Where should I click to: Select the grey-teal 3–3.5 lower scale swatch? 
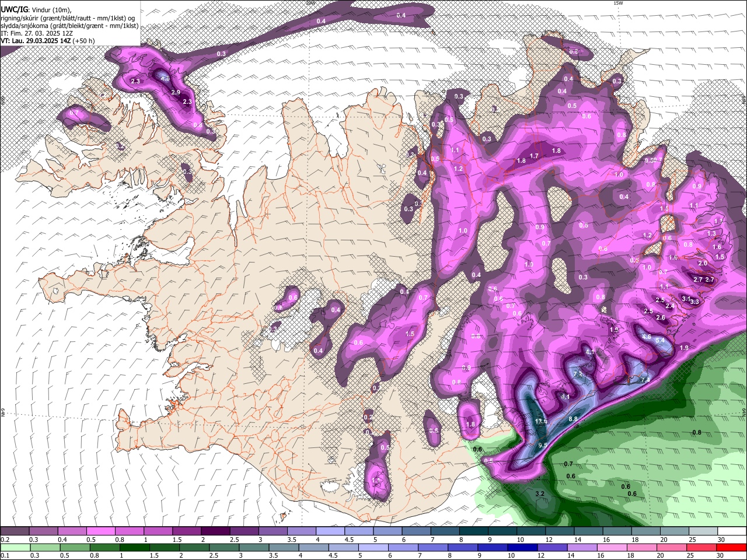coord(253,548)
